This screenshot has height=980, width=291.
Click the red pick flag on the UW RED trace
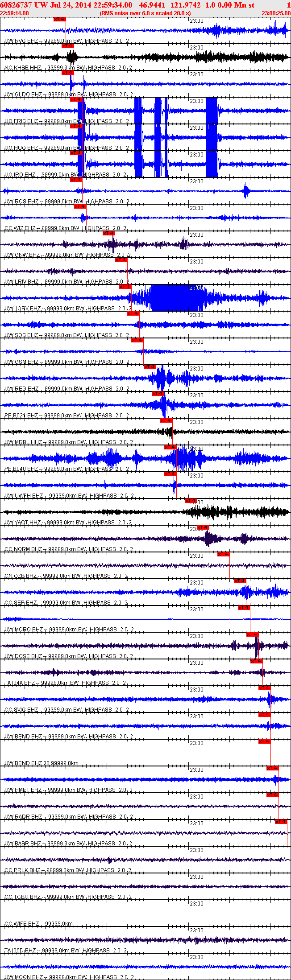click(150, 367)
